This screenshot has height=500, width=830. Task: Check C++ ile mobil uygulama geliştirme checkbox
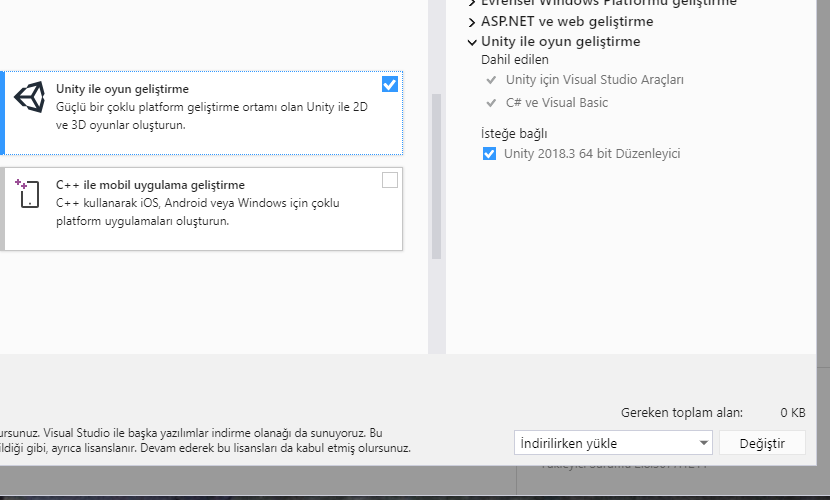click(390, 180)
